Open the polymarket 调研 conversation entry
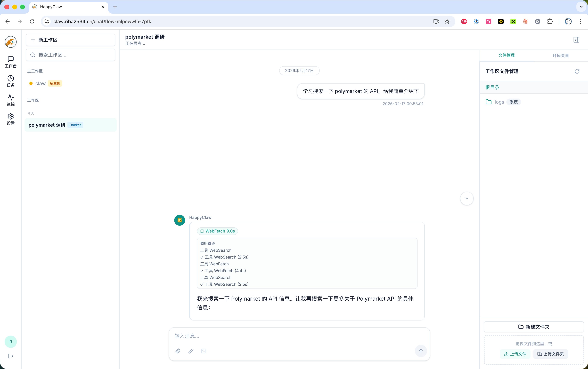588x369 pixels. coord(47,125)
